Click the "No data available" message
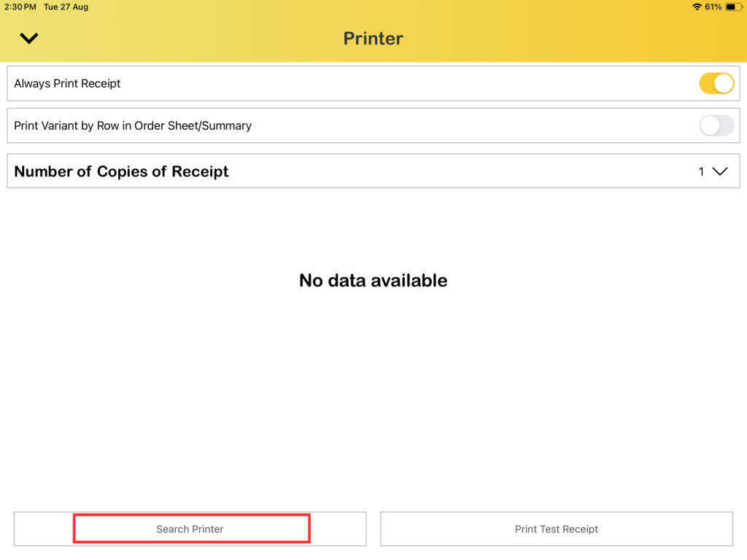747x560 pixels. point(373,281)
